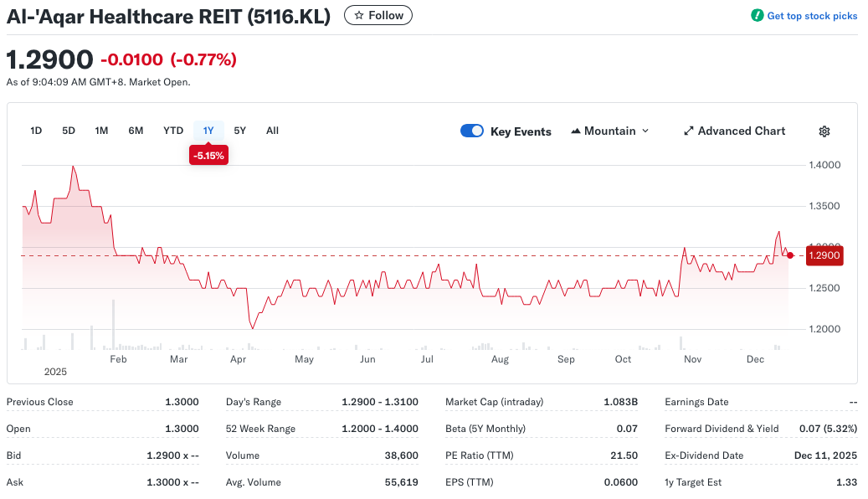The width and height of the screenshot is (868, 499).
Task: Select the 1M chart range
Action: [101, 131]
